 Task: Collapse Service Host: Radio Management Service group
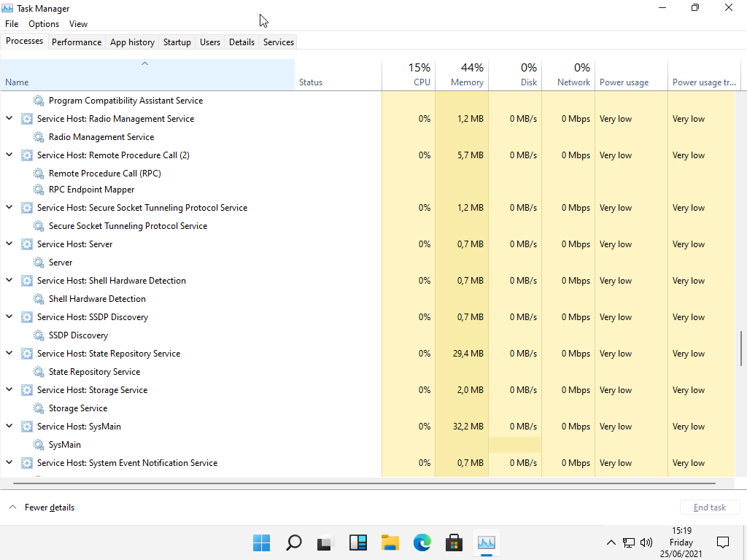[9, 118]
